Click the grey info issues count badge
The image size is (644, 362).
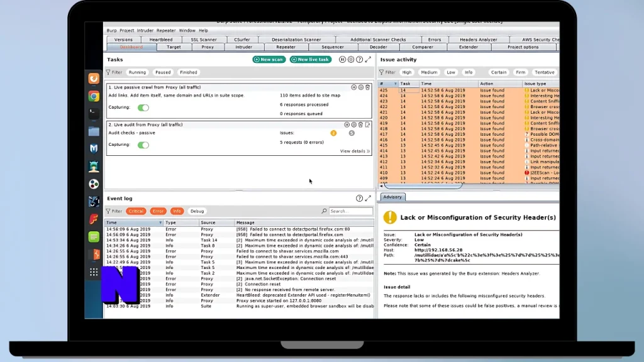352,133
